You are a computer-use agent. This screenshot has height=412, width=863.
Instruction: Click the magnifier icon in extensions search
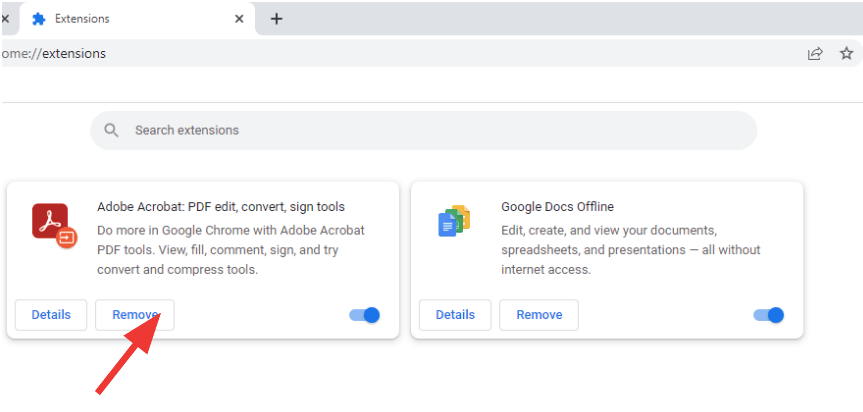(111, 130)
